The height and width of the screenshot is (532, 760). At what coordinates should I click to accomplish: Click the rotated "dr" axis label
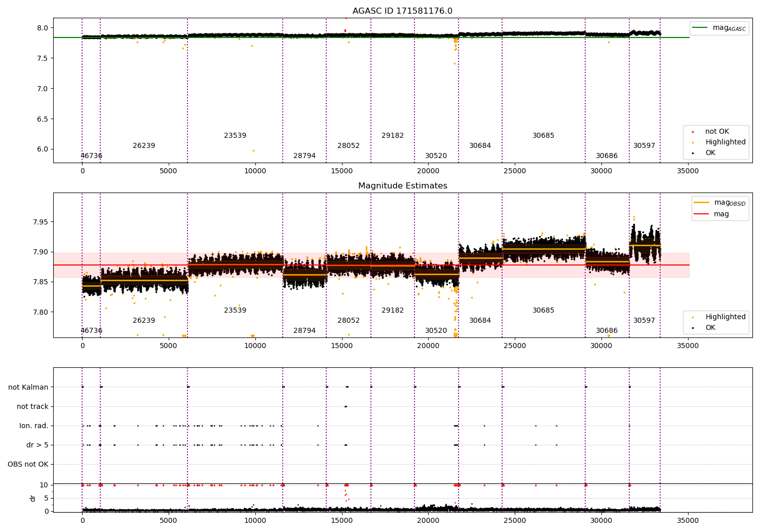point(33,498)
